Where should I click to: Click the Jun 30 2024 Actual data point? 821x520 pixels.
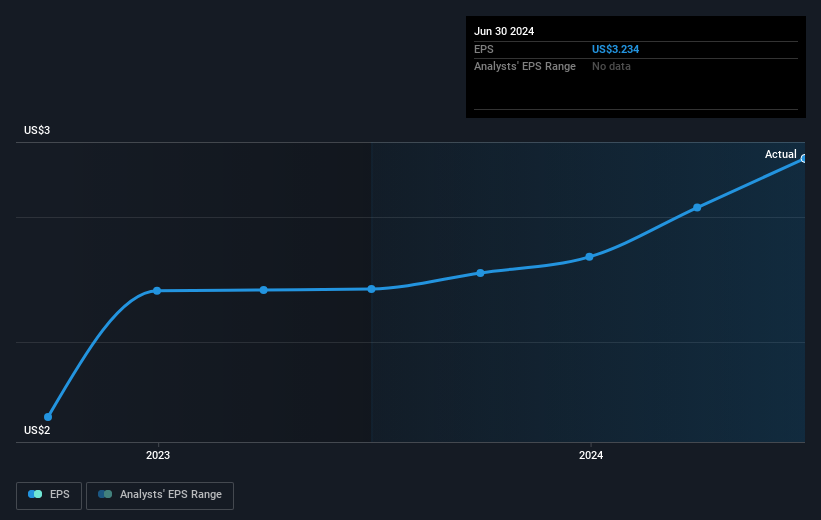[x=804, y=159]
